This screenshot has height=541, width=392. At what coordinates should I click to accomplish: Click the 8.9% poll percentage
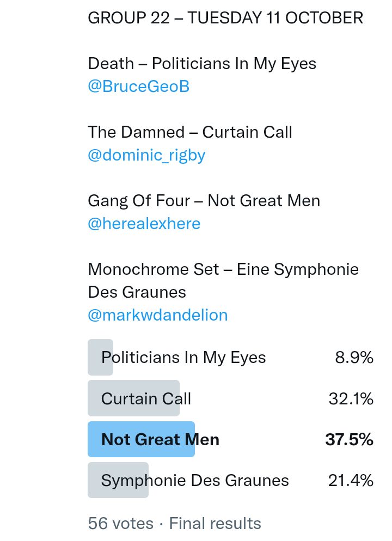(x=354, y=358)
